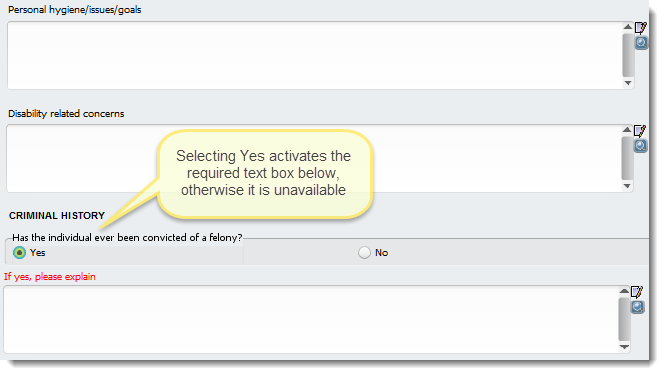This screenshot has width=664, height=375.
Task: Click scroll-up arrow in Personal hygiene text box
Action: (x=628, y=27)
